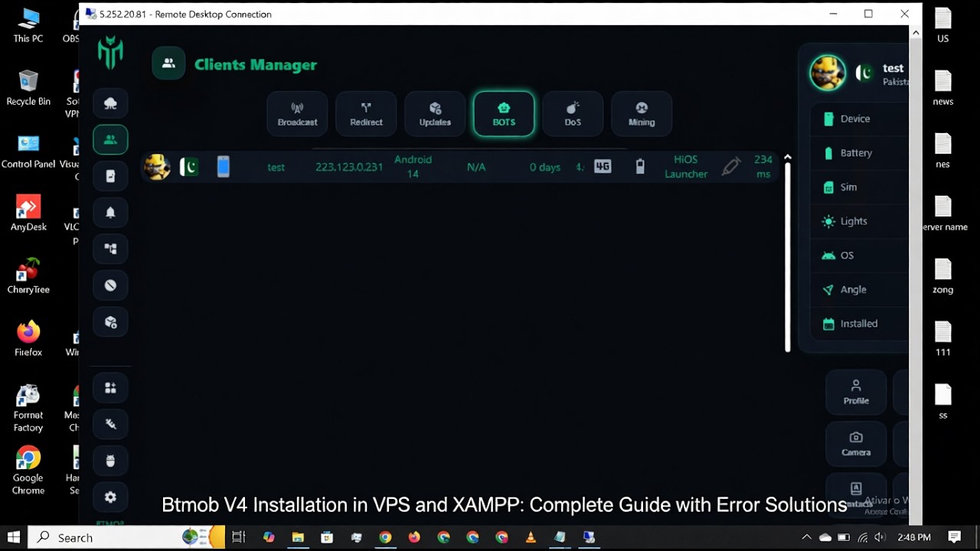Click the taskbar volume icon

[x=880, y=537]
